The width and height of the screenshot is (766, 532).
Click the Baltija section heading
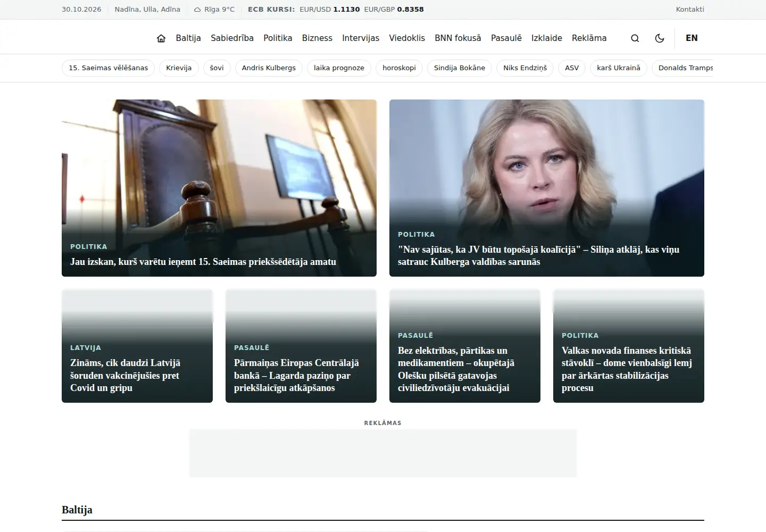coord(77,510)
